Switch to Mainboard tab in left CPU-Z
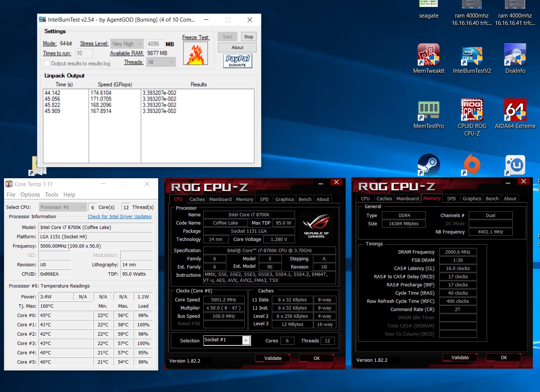Screen dimensions: 540x392 (220, 199)
